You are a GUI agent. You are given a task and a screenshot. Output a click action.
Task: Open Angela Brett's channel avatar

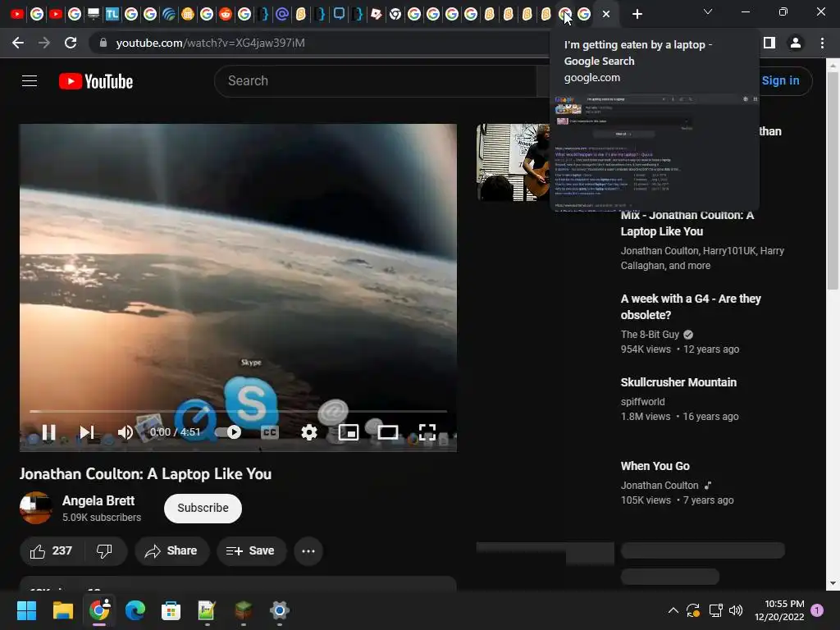(x=36, y=507)
